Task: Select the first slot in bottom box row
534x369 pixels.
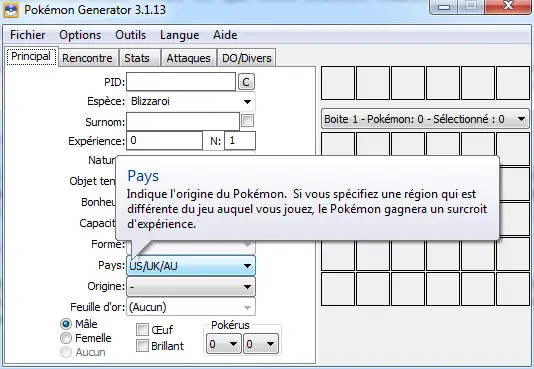Action: (x=338, y=289)
